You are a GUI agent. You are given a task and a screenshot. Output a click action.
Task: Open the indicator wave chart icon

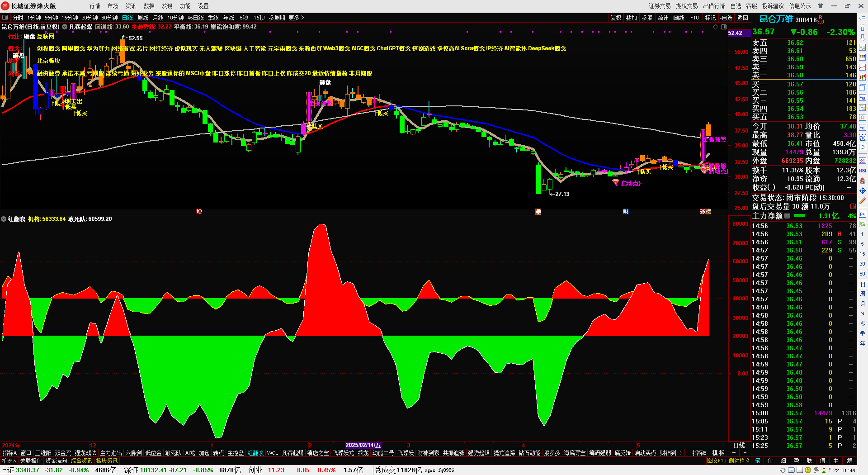[x=863, y=161]
